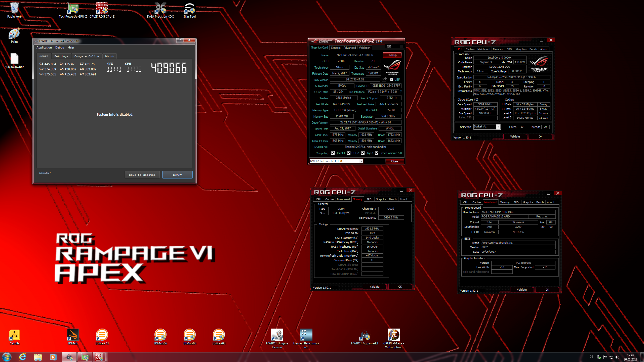Click the Bus Interface question mark help

click(401, 92)
